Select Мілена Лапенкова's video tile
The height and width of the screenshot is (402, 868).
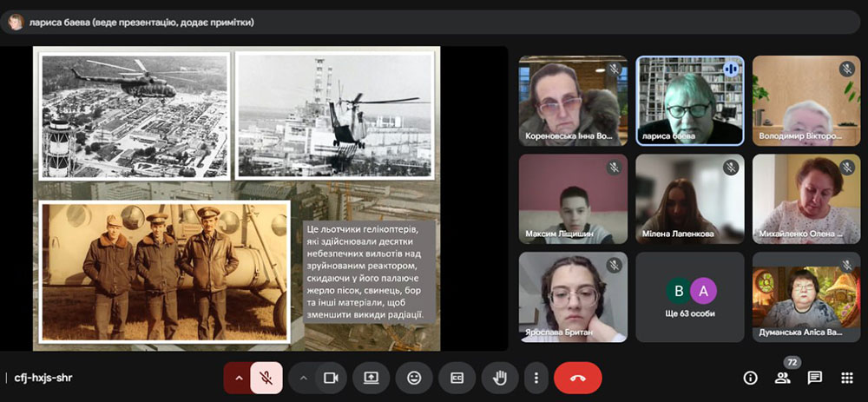690,199
